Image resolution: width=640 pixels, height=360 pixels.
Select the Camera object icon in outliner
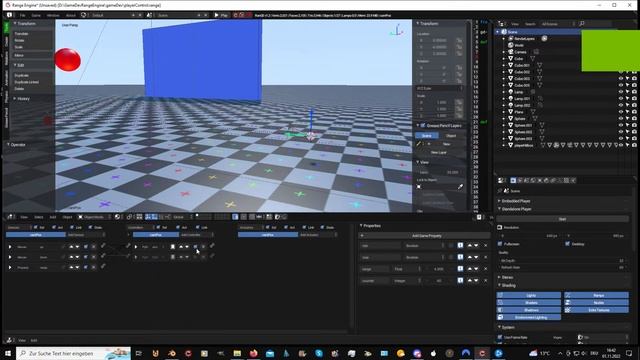click(511, 52)
